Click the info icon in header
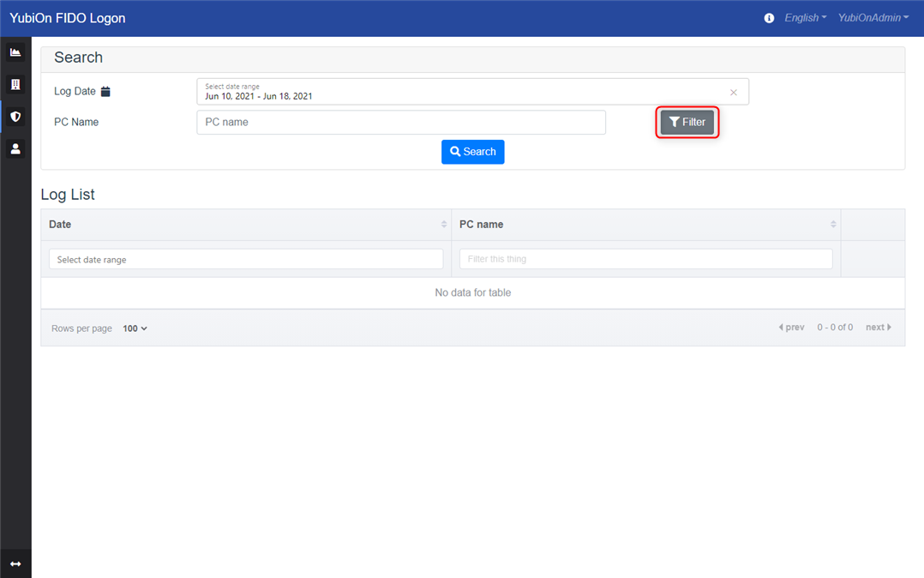 pos(769,18)
